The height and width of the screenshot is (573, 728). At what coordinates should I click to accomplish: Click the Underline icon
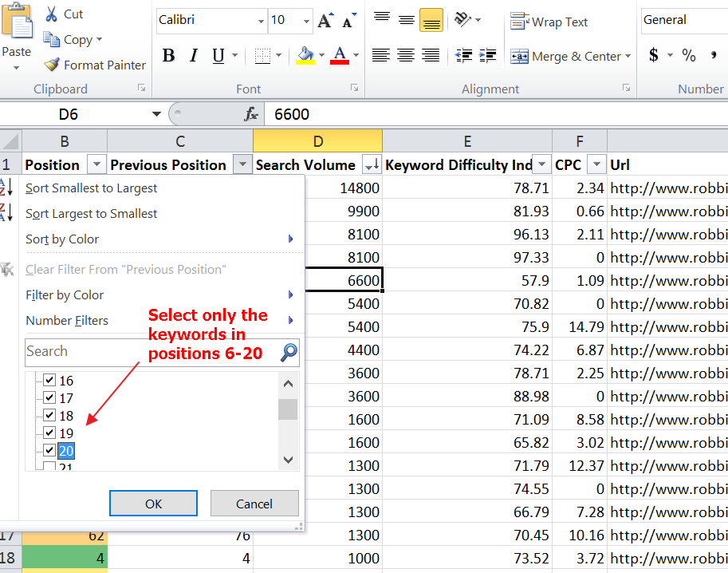pos(218,56)
